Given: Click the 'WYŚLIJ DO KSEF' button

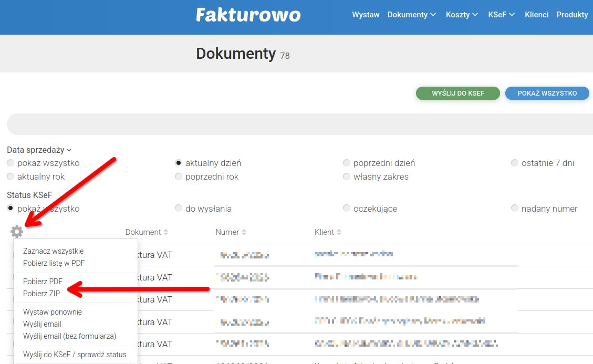Looking at the screenshot, I should coord(458,93).
